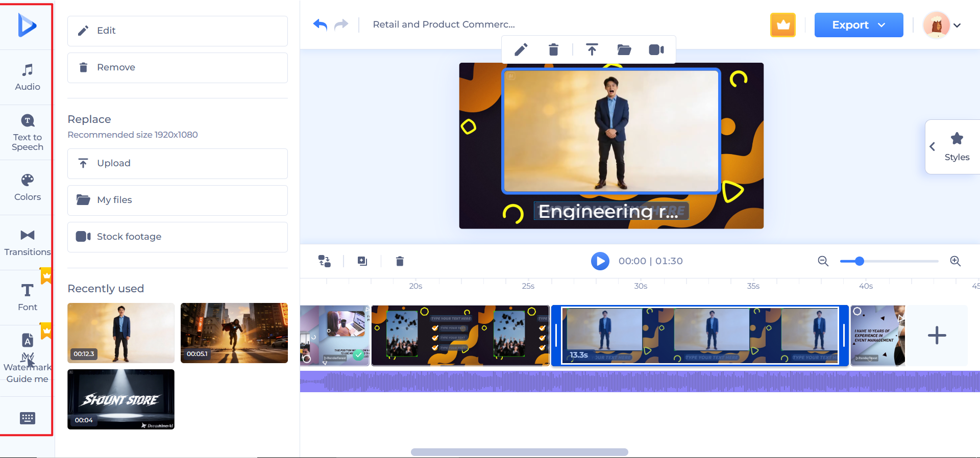Redo the last undone action
980x458 pixels.
coord(341,24)
